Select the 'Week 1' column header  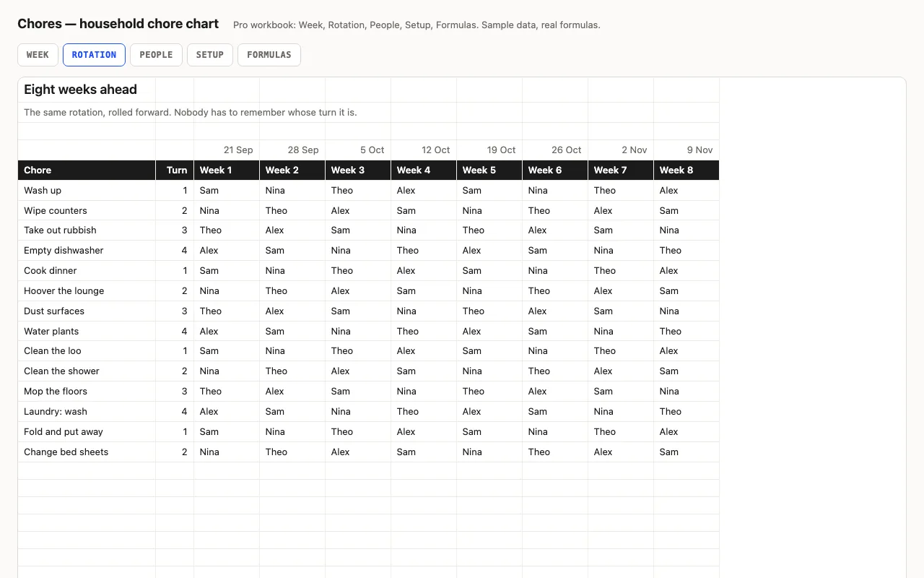pyautogui.click(x=227, y=171)
